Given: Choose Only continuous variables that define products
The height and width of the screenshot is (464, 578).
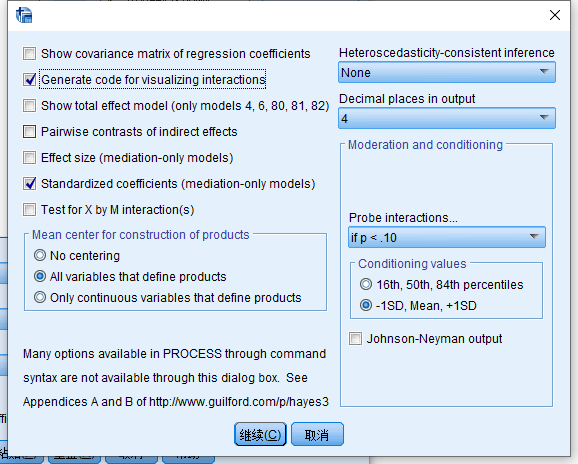Looking at the screenshot, I should [40, 297].
